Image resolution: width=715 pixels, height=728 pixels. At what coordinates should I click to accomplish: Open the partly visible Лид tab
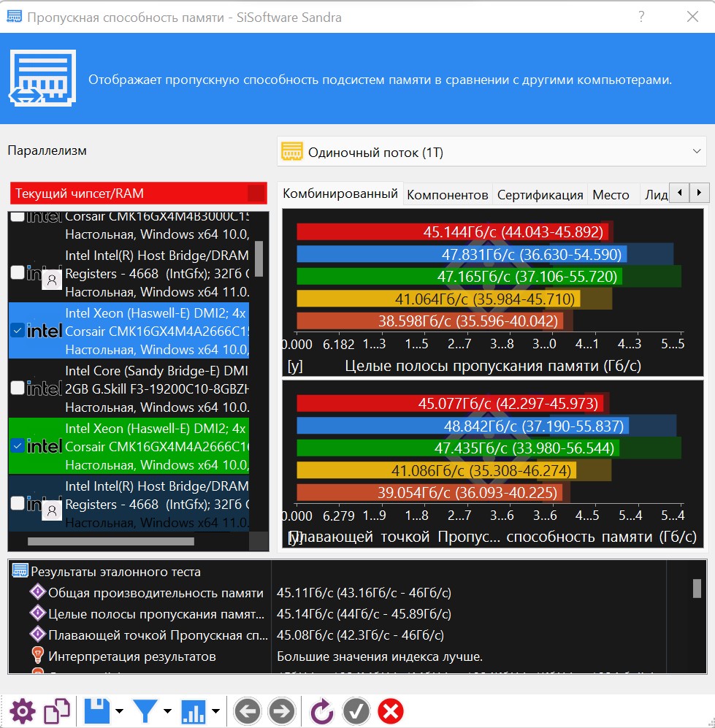click(x=656, y=194)
